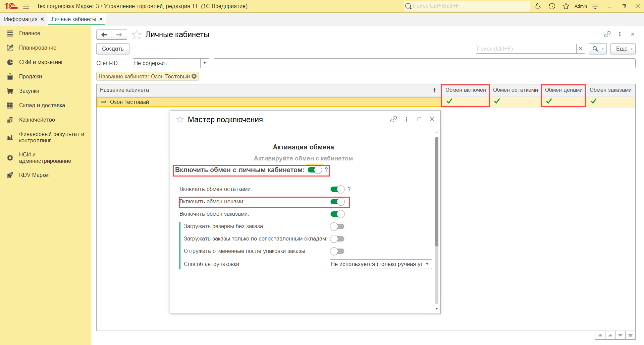This screenshot has height=345, width=644.
Task: Open Склад и доставка section
Action: 42,105
